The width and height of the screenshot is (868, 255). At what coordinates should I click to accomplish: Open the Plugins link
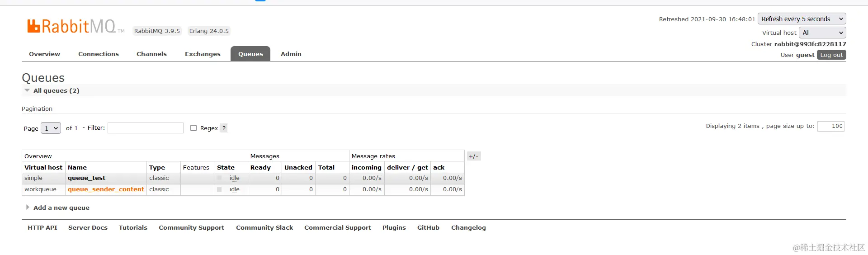point(394,227)
